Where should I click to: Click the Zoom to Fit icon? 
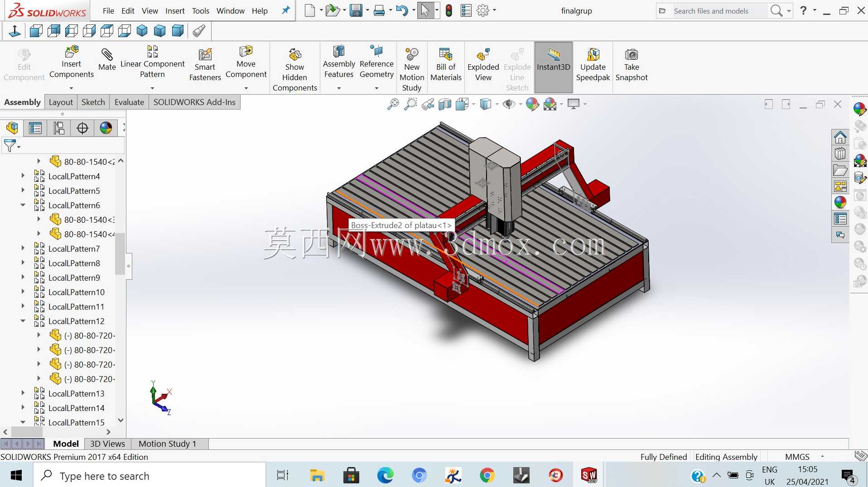click(393, 104)
